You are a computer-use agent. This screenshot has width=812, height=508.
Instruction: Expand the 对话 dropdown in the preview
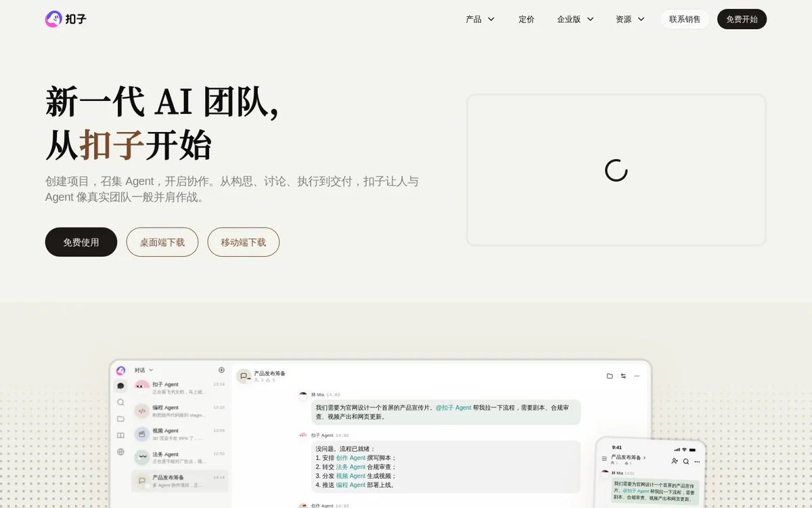143,370
